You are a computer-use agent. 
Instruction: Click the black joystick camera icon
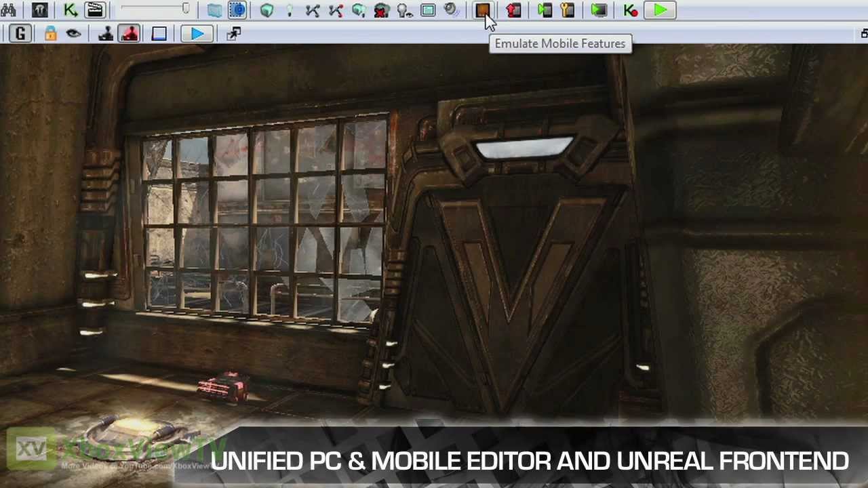(x=105, y=33)
